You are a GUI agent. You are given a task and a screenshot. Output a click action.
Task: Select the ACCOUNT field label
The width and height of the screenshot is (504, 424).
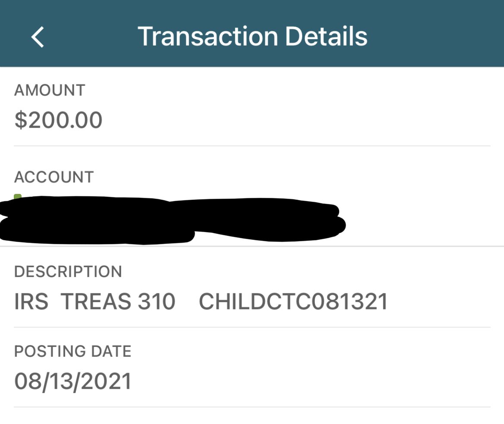pos(54,177)
